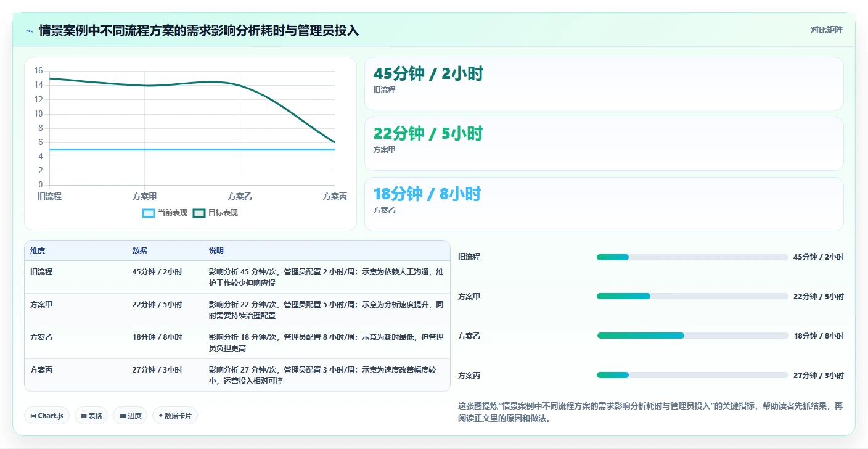Click the 27分钟 / 3小时 progress value
The height and width of the screenshot is (449, 868).
pyautogui.click(x=819, y=375)
